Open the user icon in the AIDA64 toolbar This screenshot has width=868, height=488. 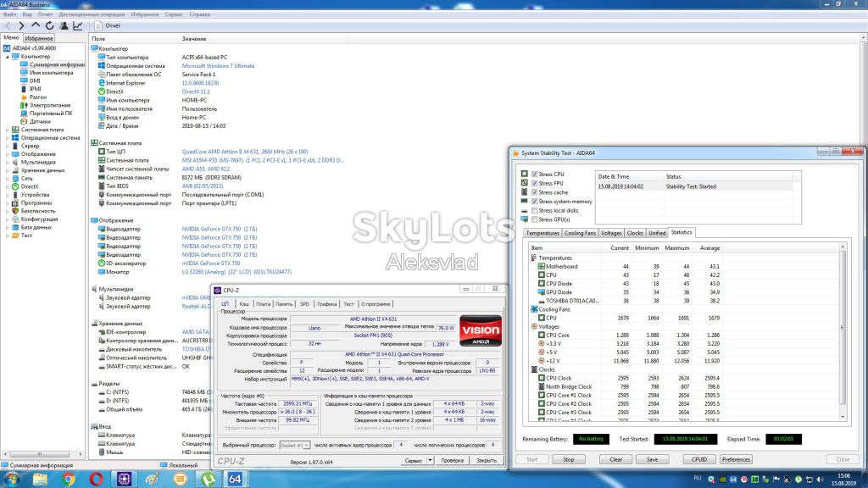coord(64,25)
